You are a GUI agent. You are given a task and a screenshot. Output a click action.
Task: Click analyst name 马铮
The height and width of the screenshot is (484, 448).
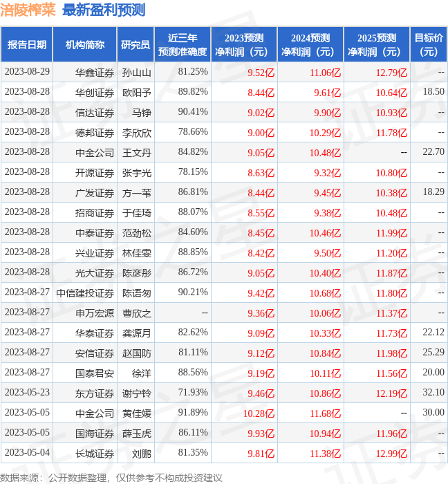pyautogui.click(x=142, y=113)
